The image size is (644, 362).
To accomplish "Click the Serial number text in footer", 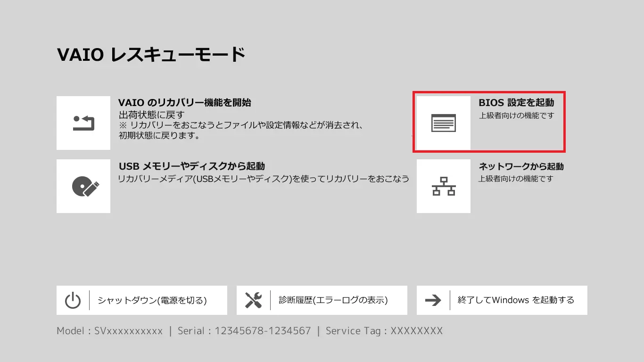I will [x=244, y=331].
